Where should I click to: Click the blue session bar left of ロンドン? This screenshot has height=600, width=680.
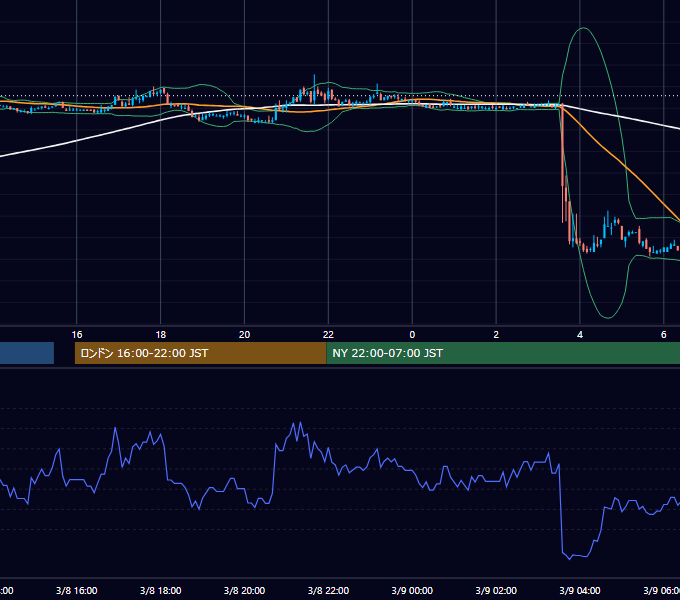(x=27, y=353)
